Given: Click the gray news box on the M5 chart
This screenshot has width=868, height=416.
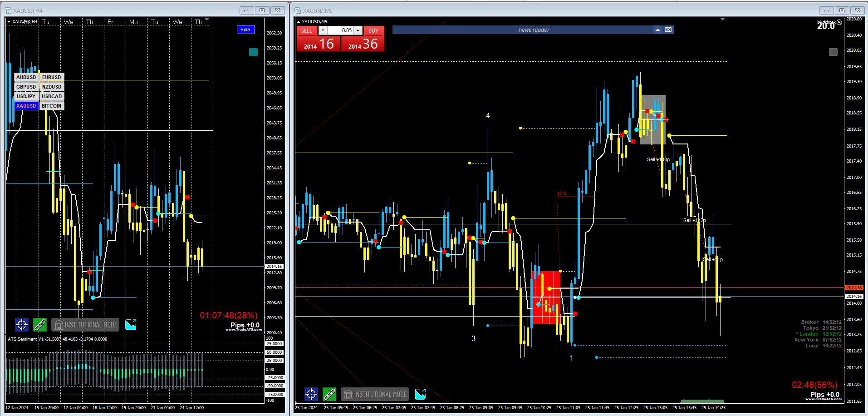Looking at the screenshot, I should click(653, 119).
